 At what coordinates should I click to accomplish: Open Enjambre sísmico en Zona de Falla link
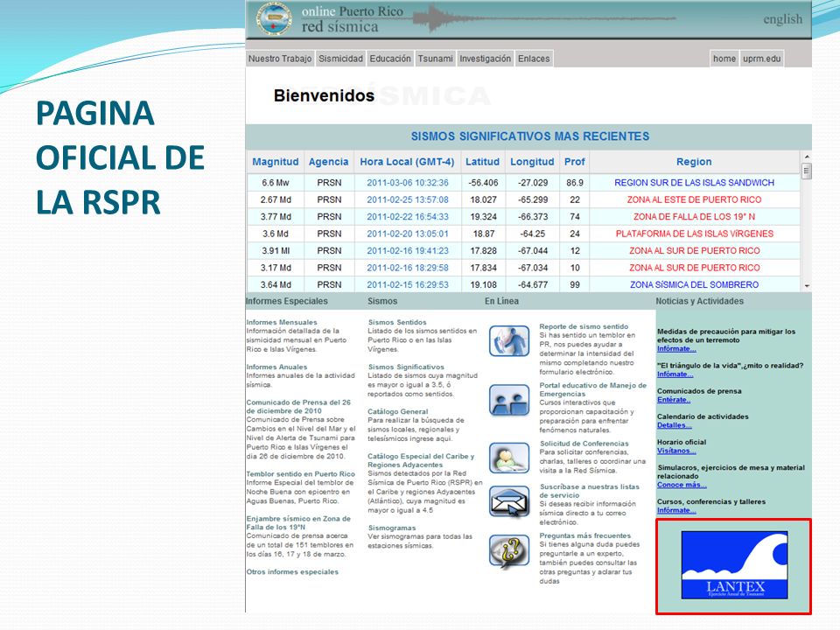tap(298, 523)
